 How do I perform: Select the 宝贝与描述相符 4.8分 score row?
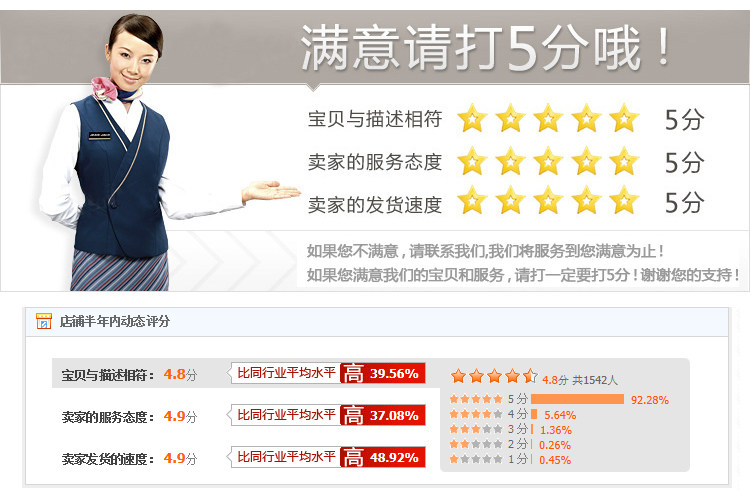coord(130,374)
